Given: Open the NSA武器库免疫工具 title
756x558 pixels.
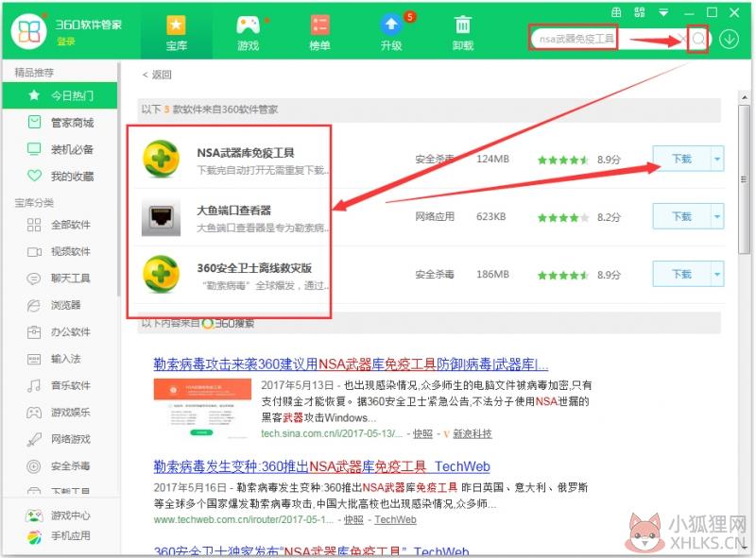Looking at the screenshot, I should [246, 153].
